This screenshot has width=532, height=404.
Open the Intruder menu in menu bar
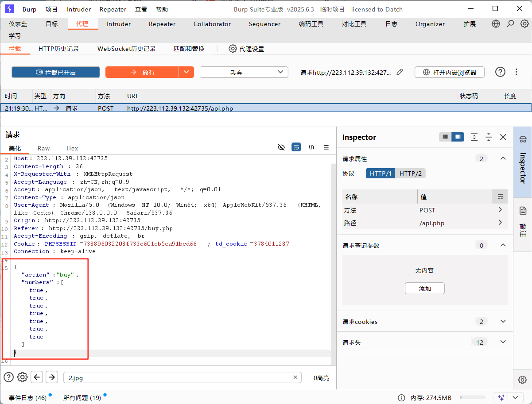79,9
